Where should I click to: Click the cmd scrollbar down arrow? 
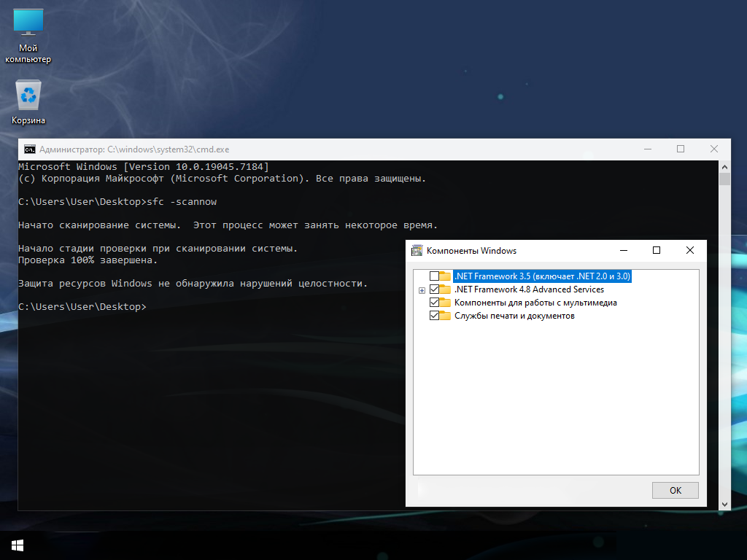[x=724, y=505]
